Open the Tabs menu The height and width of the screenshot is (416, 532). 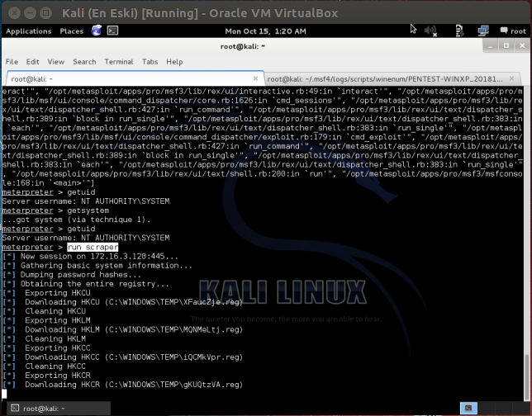click(x=150, y=62)
